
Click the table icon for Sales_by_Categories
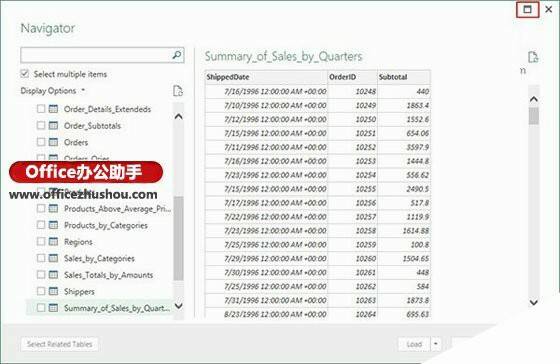pyautogui.click(x=53, y=258)
